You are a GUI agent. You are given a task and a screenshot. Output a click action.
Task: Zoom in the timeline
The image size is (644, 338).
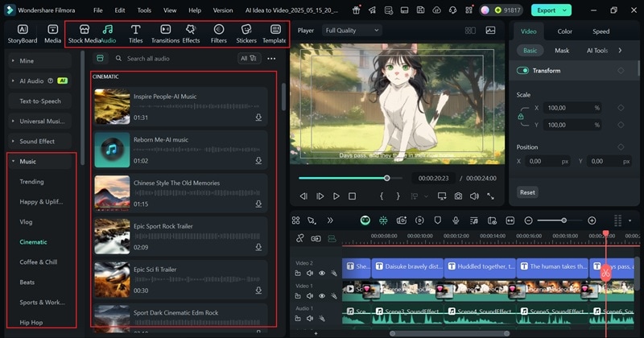click(x=592, y=221)
